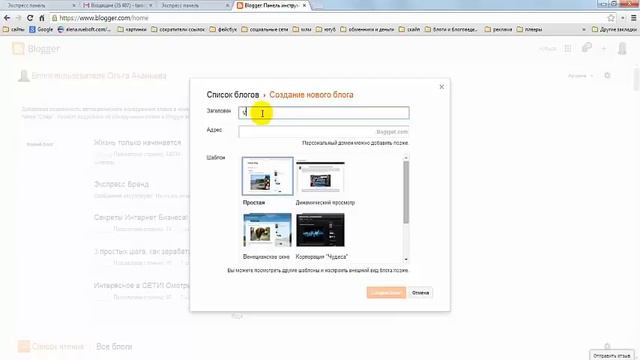Open the сайты bookmarks folder
Screen dimensions: 640x360
click(x=13, y=29)
